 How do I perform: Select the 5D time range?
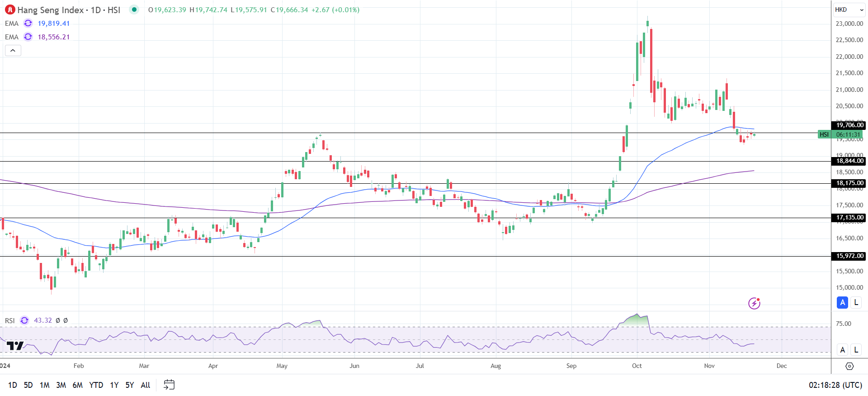[x=28, y=385]
